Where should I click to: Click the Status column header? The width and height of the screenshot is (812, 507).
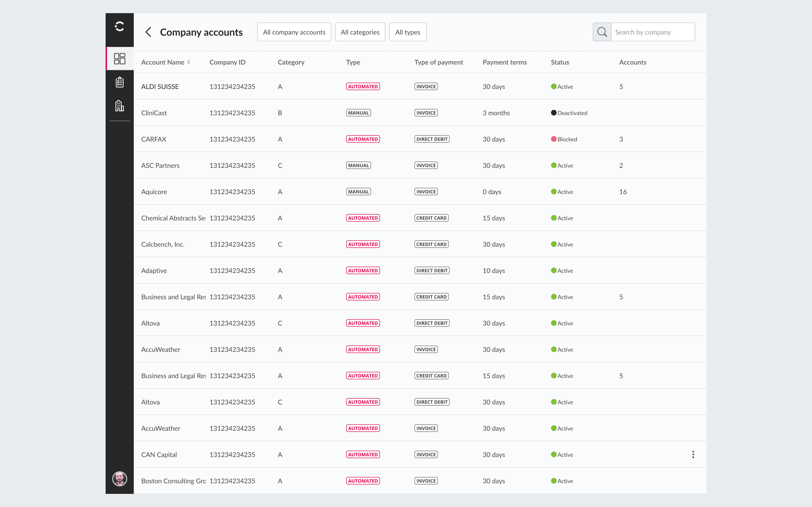[560, 62]
